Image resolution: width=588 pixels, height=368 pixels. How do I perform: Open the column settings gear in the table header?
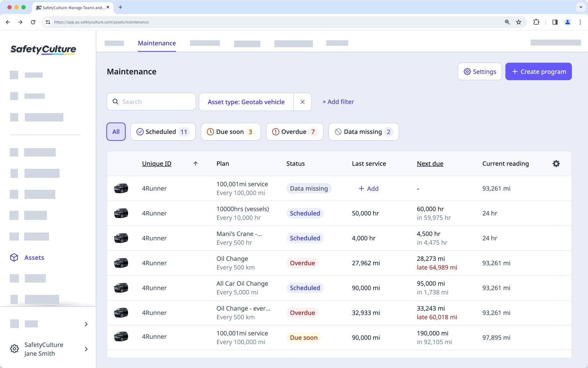(556, 164)
